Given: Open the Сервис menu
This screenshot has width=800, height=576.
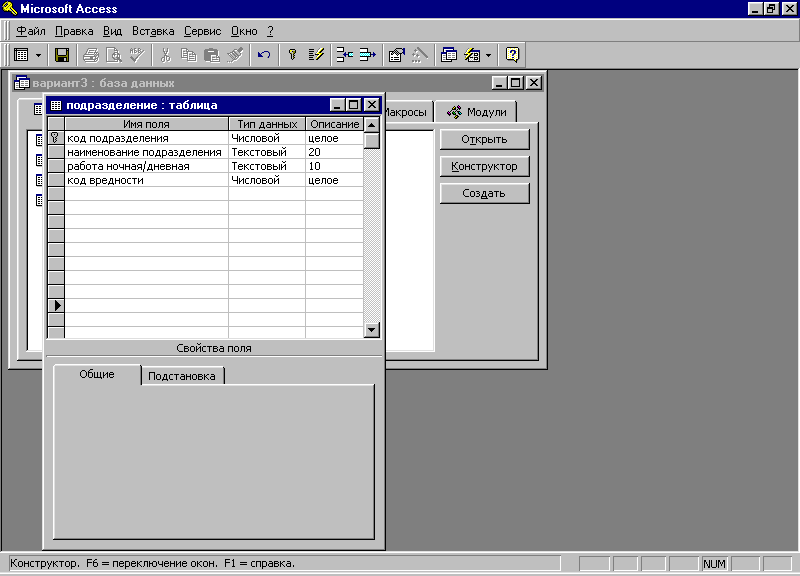Looking at the screenshot, I should pos(203,31).
